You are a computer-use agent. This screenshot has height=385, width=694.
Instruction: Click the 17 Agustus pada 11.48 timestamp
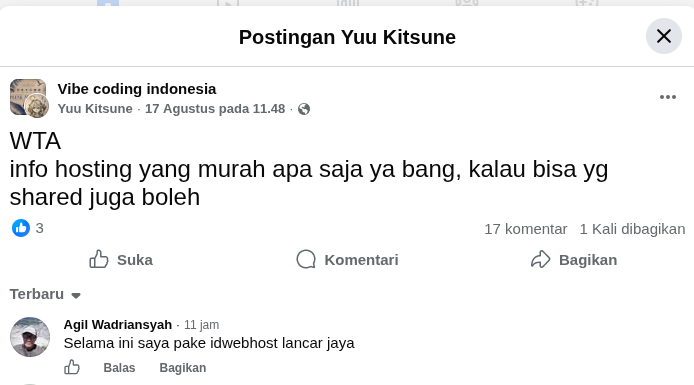pos(215,109)
